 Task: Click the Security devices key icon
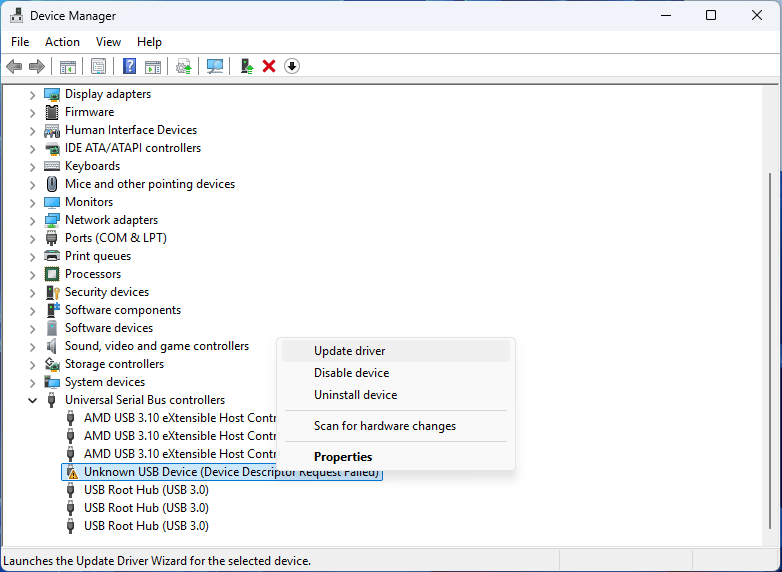pyautogui.click(x=52, y=292)
